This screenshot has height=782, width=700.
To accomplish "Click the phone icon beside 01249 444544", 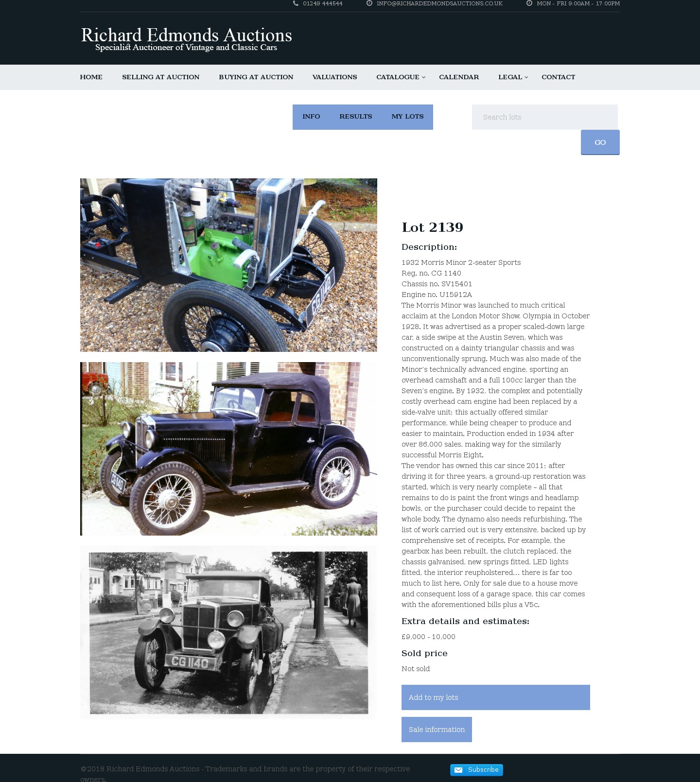I will (296, 3).
